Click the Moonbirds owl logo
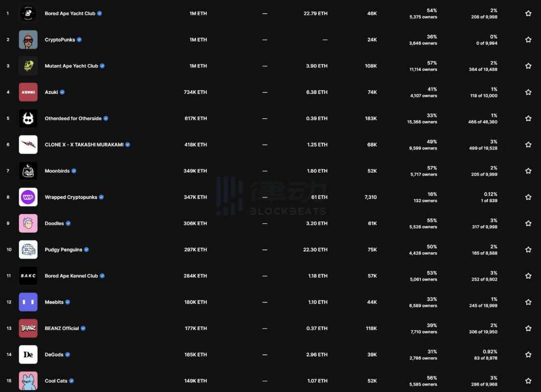 coord(28,171)
